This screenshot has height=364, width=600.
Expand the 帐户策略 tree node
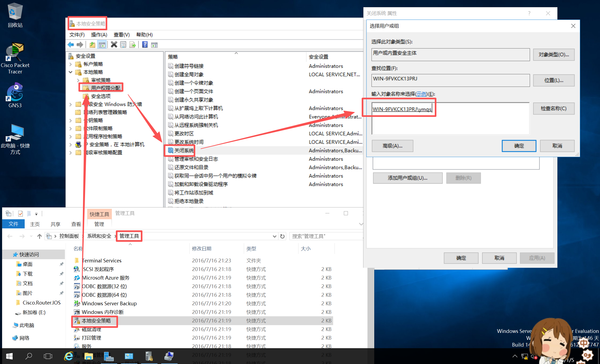pos(71,64)
